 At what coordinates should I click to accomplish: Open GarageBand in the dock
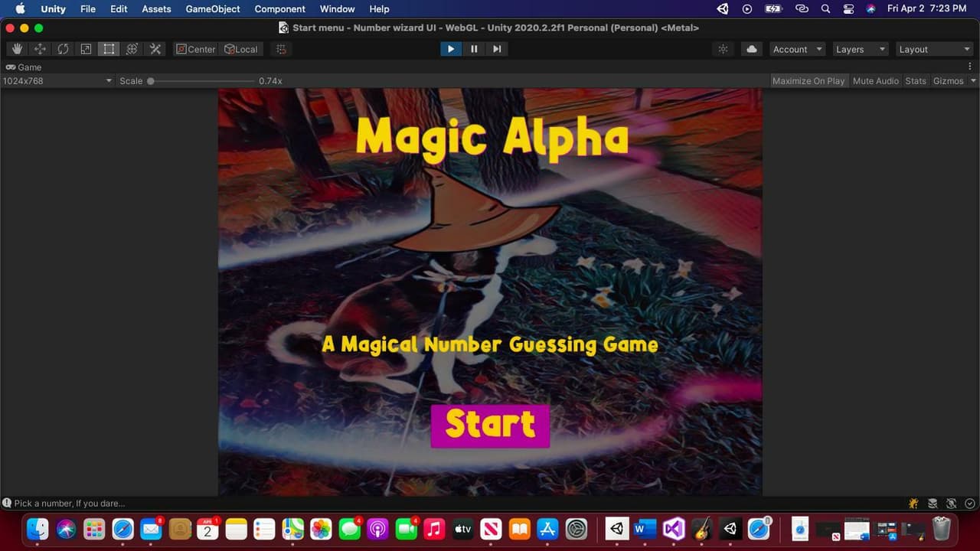[702, 529]
